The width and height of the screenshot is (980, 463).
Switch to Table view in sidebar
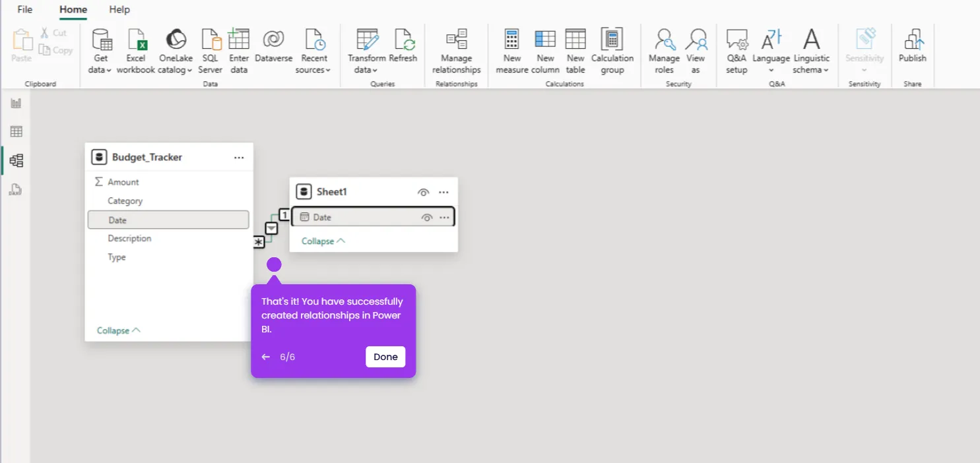point(16,132)
